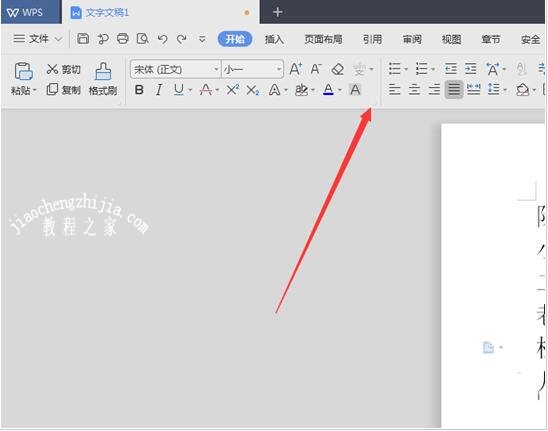Apply superscript formatting

coord(233,90)
